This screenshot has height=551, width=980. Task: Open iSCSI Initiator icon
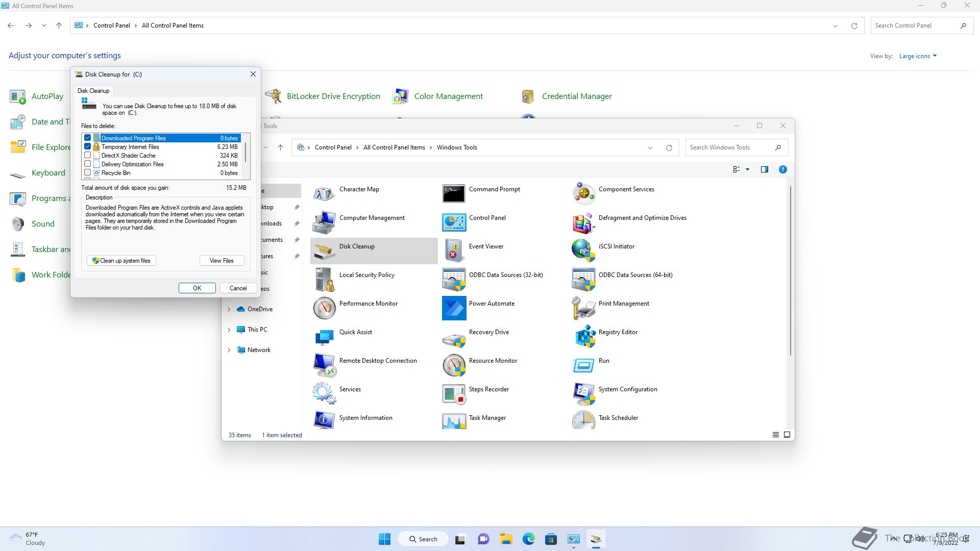(x=583, y=251)
